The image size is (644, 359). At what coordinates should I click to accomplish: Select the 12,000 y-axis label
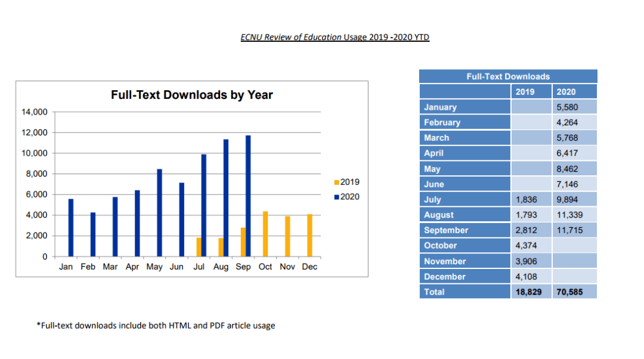(35, 132)
